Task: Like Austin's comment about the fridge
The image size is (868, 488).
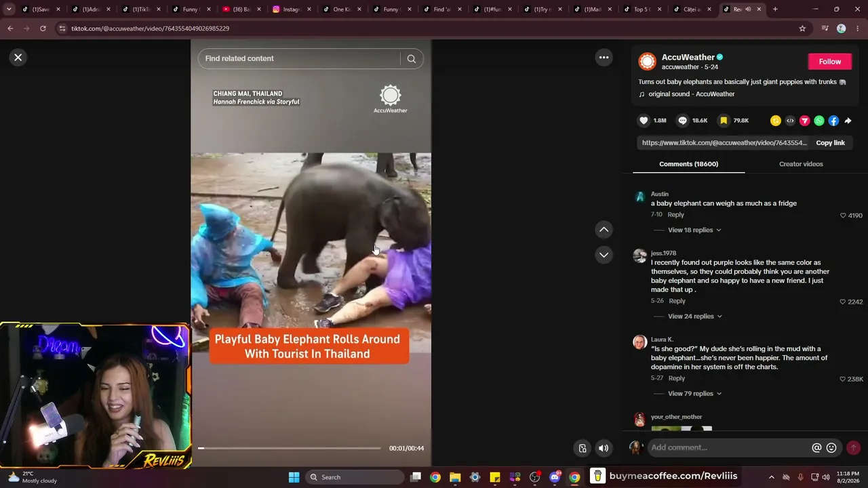Action: 843,216
